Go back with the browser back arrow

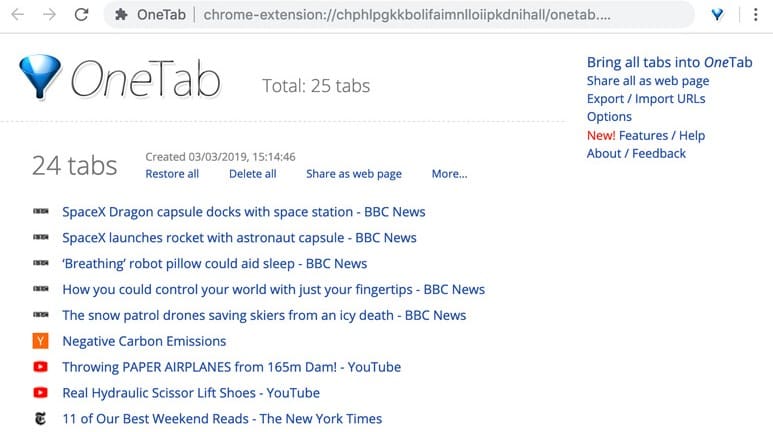[18, 15]
